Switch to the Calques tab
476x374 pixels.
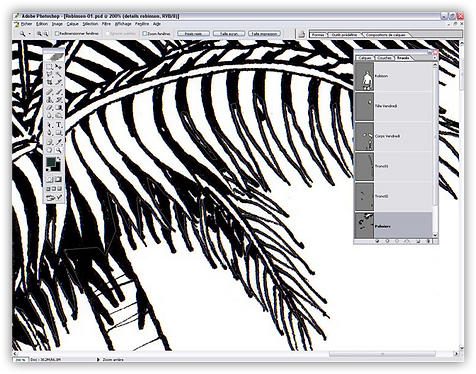click(x=365, y=58)
